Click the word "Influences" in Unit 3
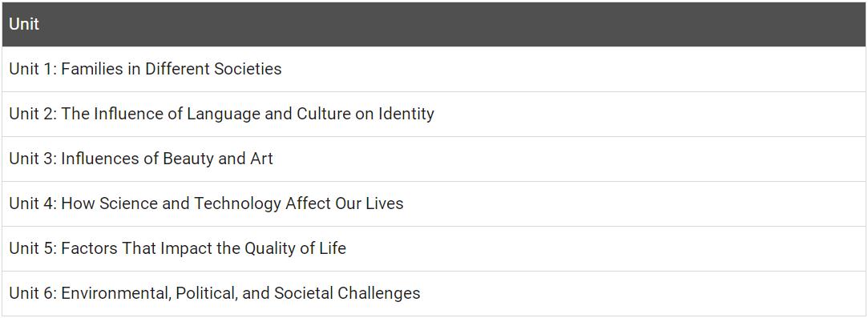The height and width of the screenshot is (318, 868). [x=95, y=159]
